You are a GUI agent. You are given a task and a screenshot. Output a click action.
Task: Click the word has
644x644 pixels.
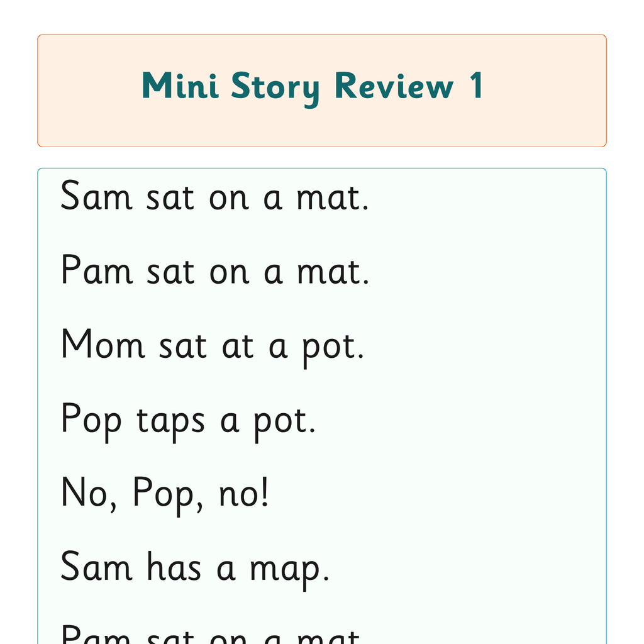tap(174, 566)
